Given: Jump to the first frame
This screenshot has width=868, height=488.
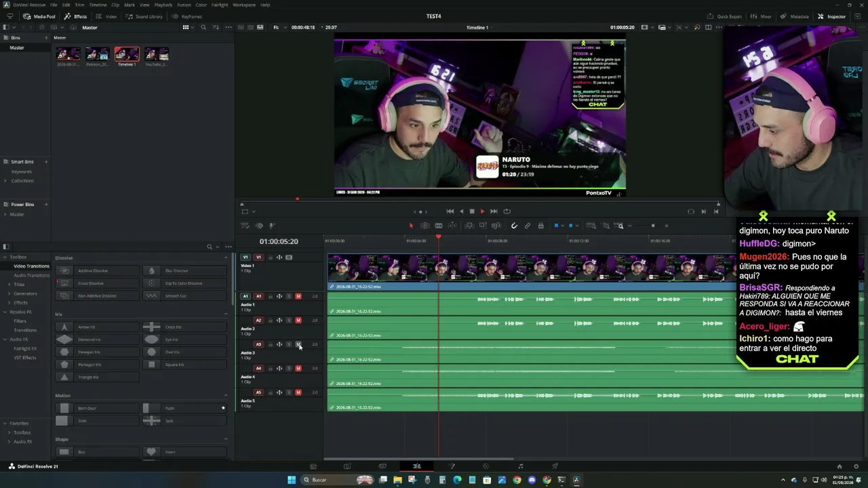Looking at the screenshot, I should coord(450,211).
